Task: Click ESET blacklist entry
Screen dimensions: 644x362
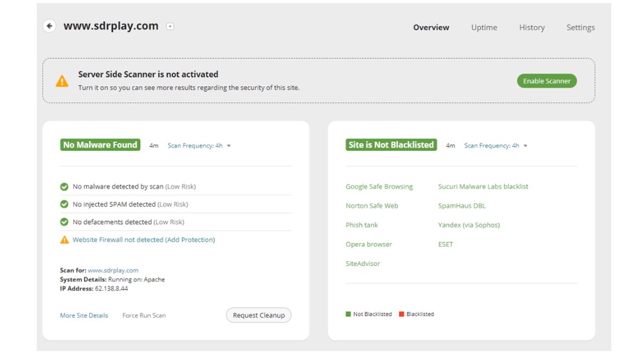Action: (446, 244)
